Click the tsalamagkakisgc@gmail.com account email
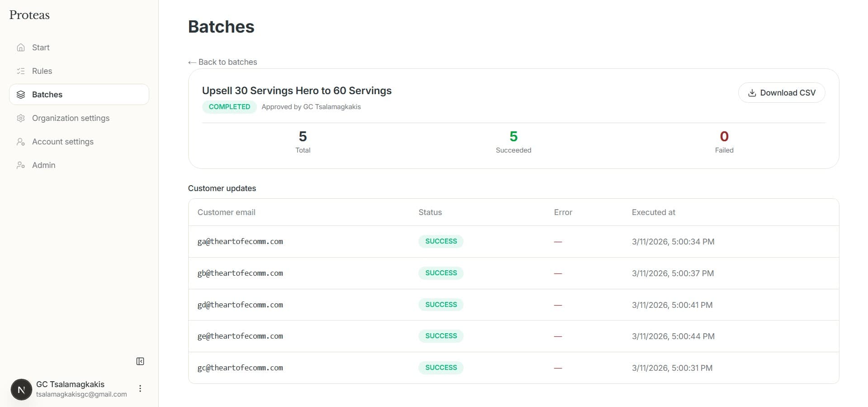 click(x=81, y=394)
